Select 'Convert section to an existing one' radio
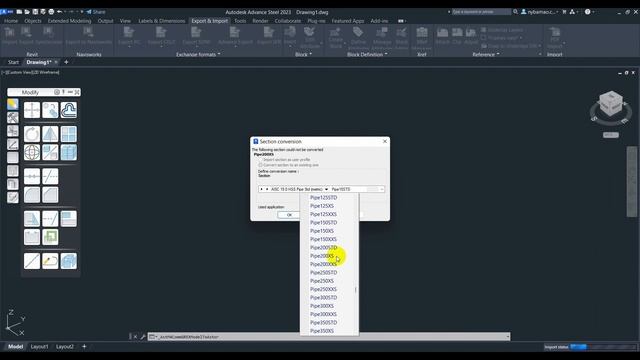The width and height of the screenshot is (640, 360). (x=260, y=165)
